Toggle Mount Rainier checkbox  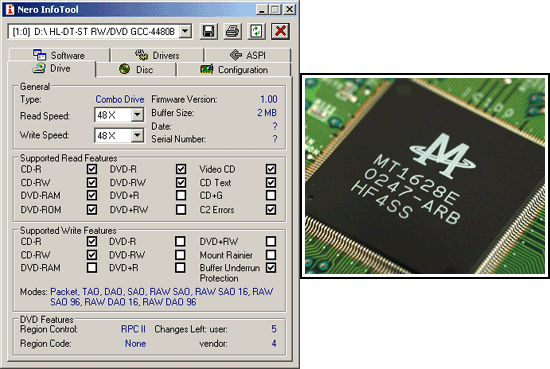click(271, 255)
